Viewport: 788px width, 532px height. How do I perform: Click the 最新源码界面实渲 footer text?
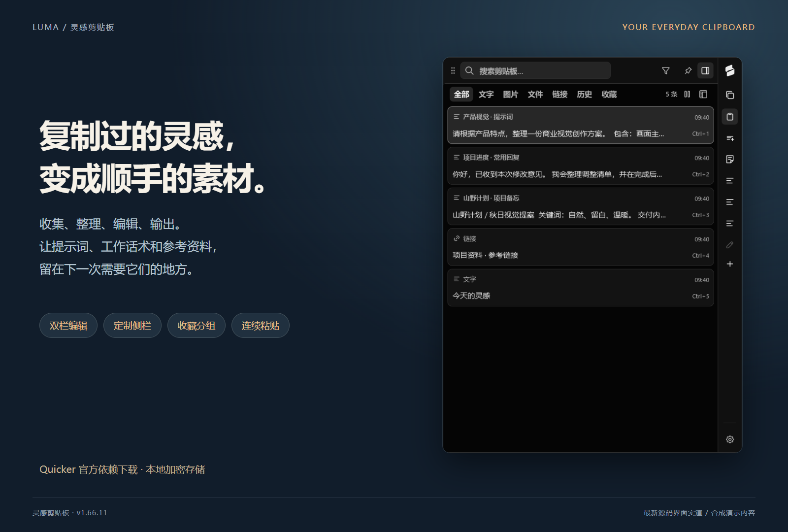673,513
